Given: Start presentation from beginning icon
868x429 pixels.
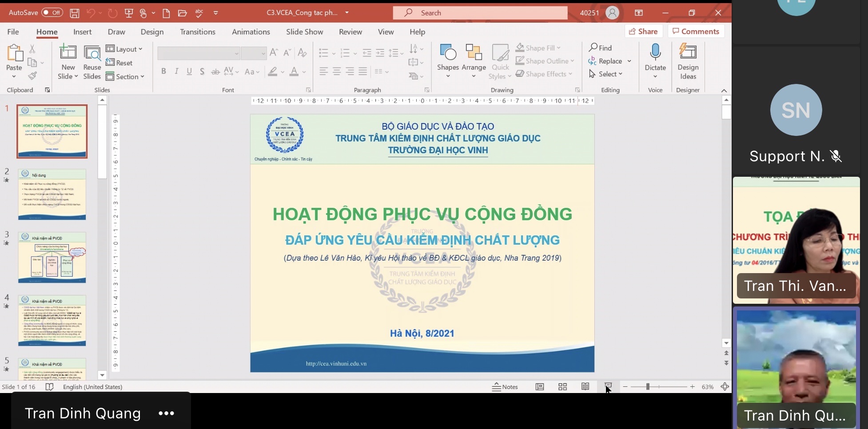Looking at the screenshot, I should click(129, 13).
